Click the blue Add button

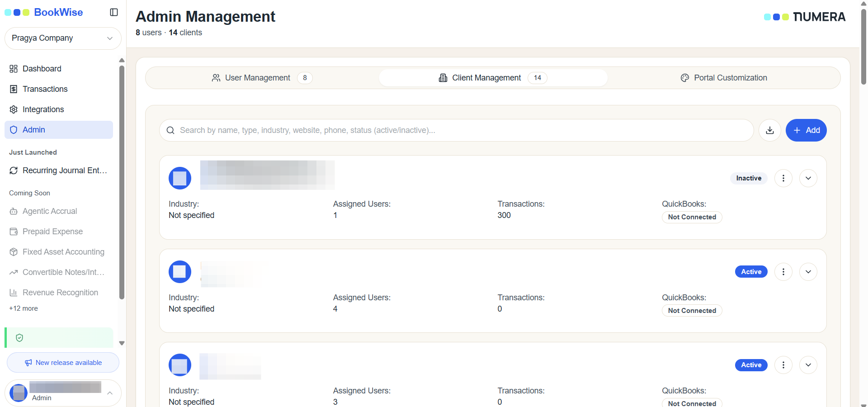[x=806, y=130]
